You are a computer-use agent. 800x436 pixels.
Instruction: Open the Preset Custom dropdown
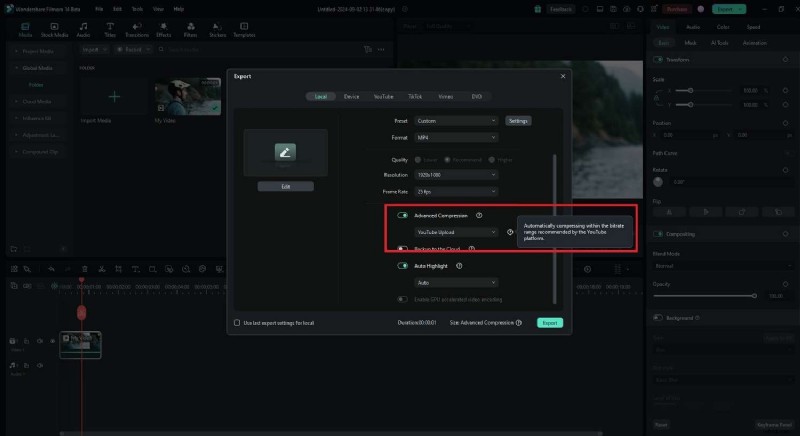456,121
